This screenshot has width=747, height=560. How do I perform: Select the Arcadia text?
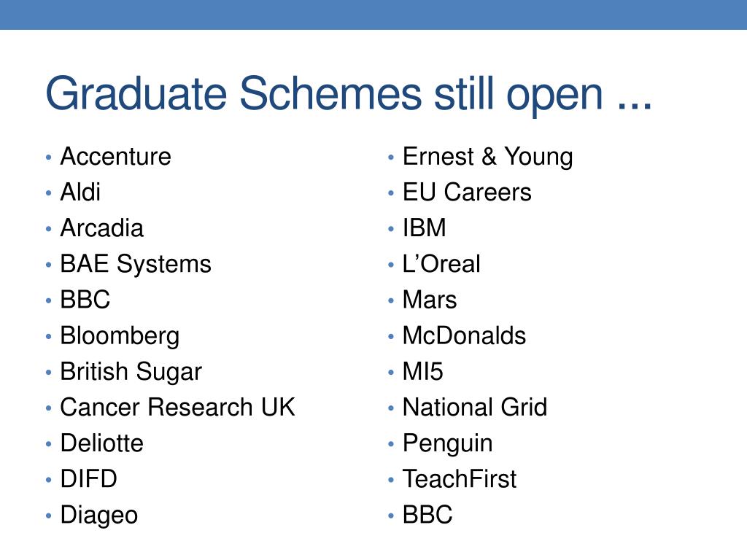[x=102, y=227]
